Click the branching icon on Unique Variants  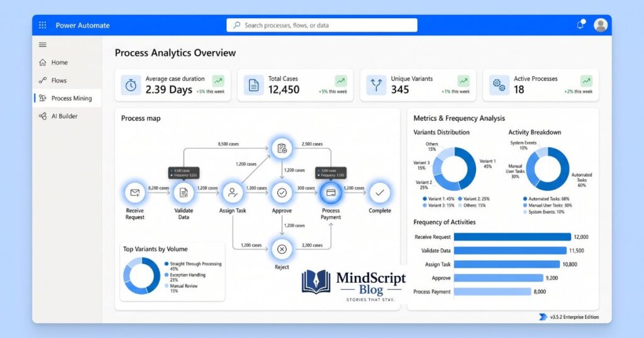click(x=376, y=85)
